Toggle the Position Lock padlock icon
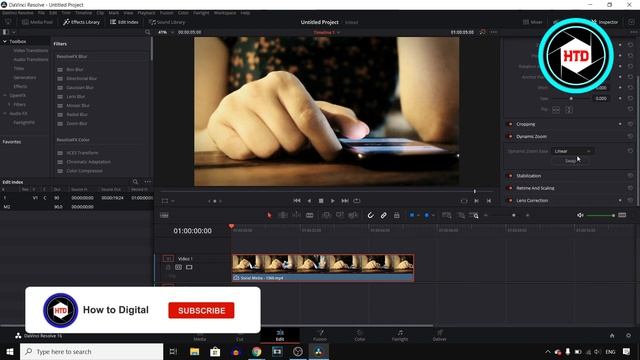The image size is (640, 360). tap(396, 215)
